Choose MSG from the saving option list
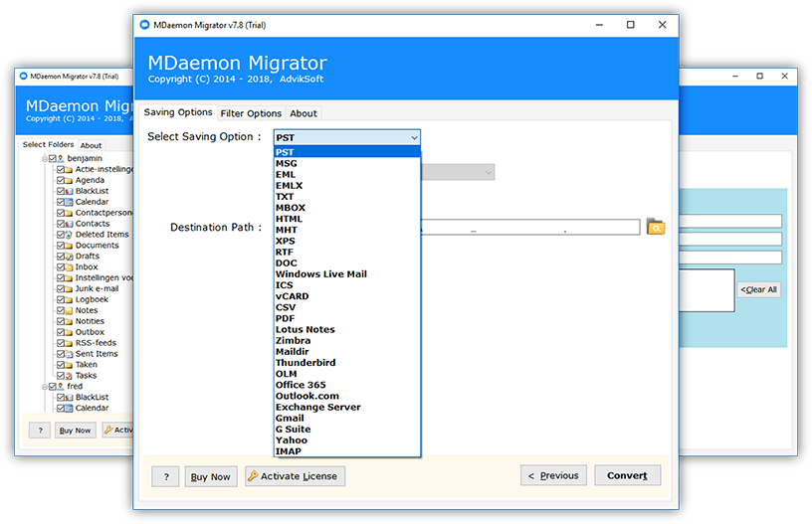Viewport: 812px width, 524px height. 347,163
